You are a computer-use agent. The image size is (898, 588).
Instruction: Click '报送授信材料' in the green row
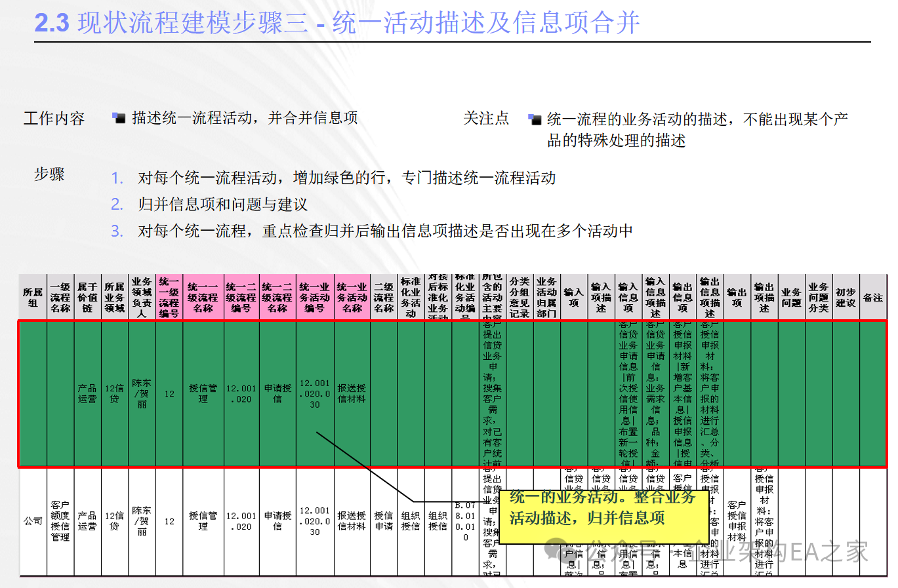click(352, 393)
